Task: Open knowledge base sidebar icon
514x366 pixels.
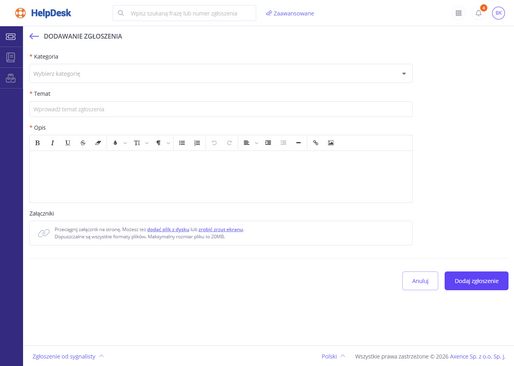Action: pyautogui.click(x=11, y=57)
